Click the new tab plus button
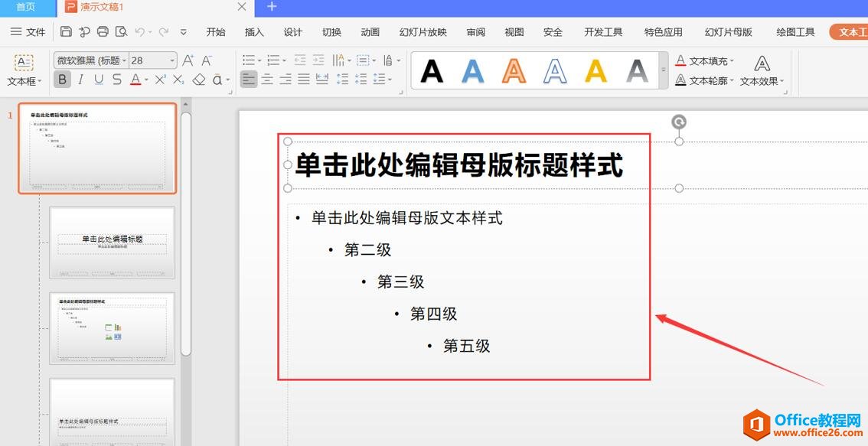Screen dimensions: 868x446 click(271, 7)
